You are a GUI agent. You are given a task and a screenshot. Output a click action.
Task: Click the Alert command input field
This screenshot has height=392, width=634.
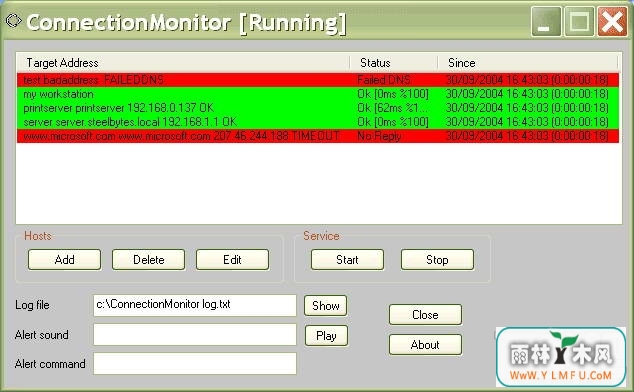pos(194,363)
